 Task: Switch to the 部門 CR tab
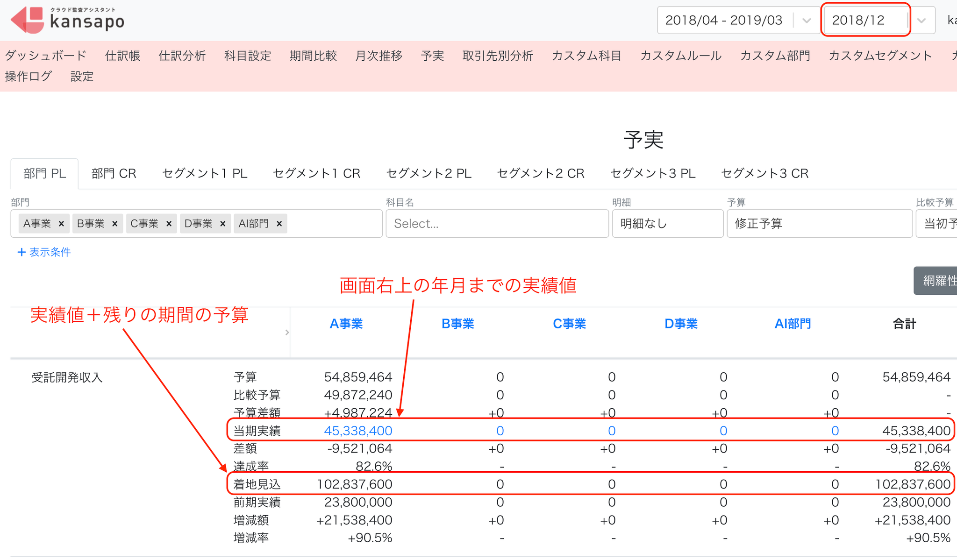pos(114,174)
